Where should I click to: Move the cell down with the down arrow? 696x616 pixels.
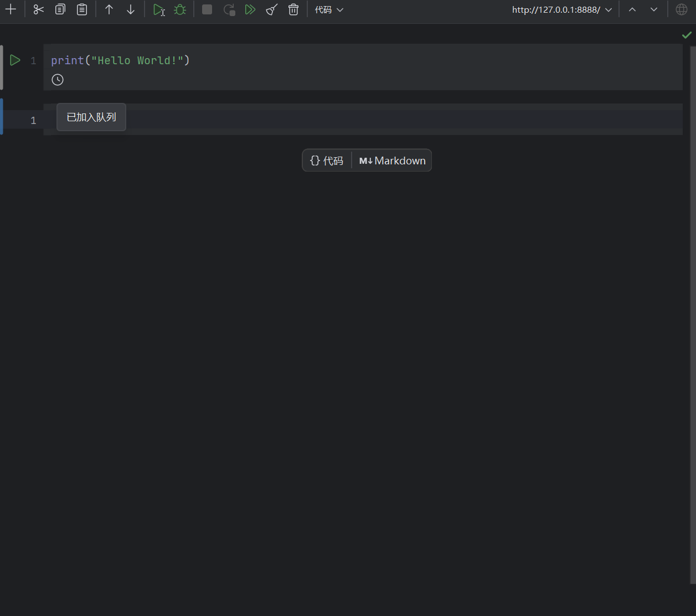tap(131, 9)
